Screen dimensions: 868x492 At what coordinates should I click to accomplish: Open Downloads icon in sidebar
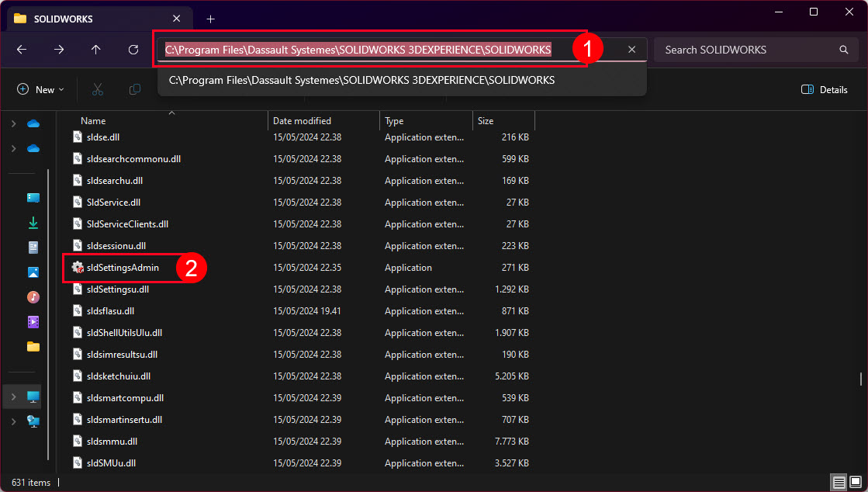pyautogui.click(x=33, y=223)
